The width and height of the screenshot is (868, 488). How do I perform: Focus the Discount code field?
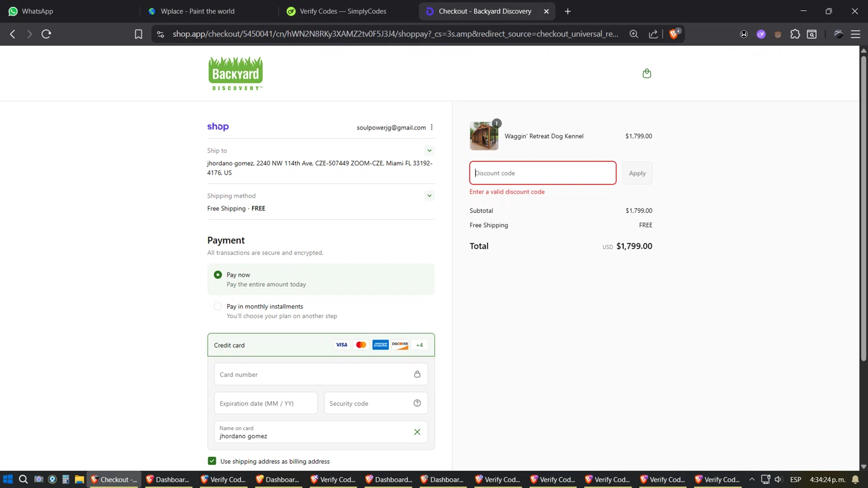click(x=543, y=173)
